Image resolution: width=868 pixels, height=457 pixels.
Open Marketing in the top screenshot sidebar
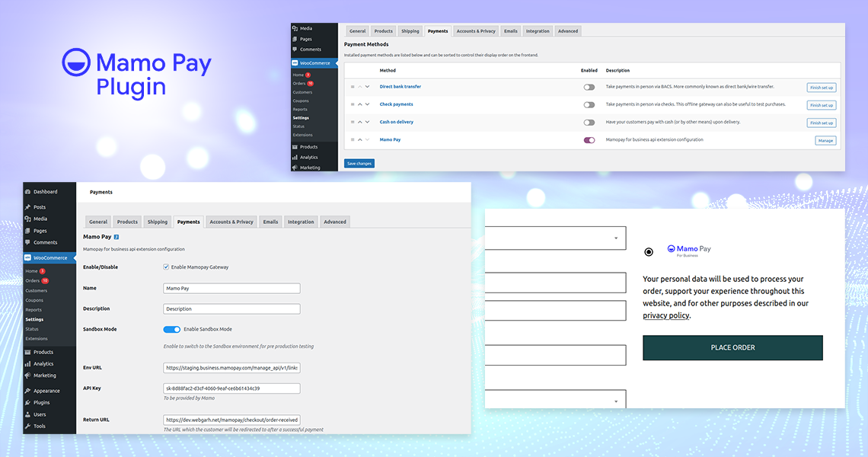pyautogui.click(x=309, y=168)
